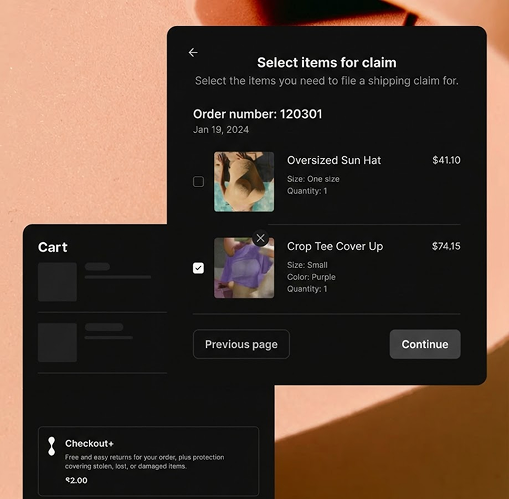Click the Previous page button
This screenshot has width=509, height=499.
coord(241,344)
